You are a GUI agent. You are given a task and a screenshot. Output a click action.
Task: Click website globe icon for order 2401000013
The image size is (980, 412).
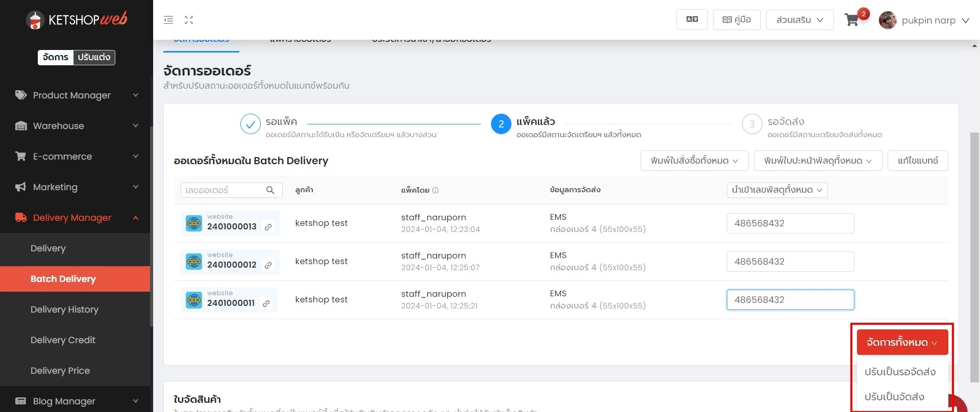click(x=194, y=223)
